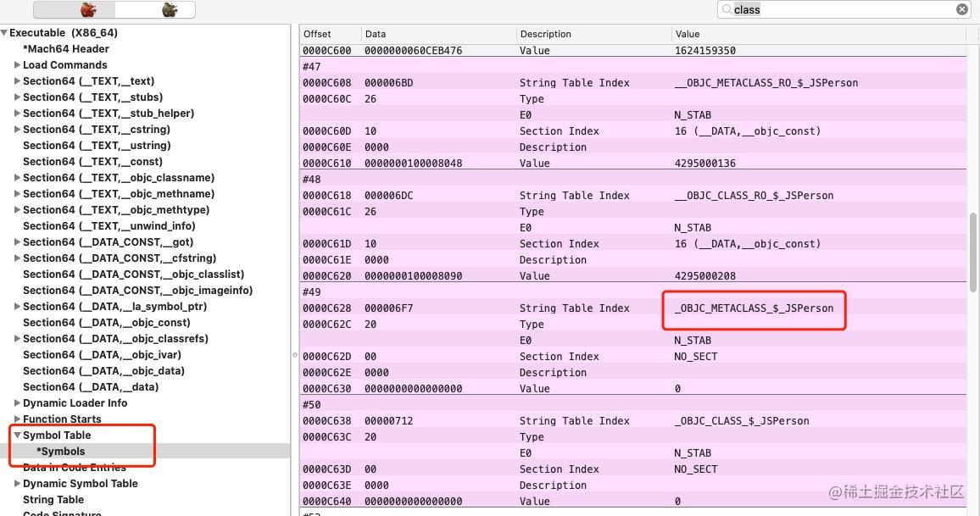The width and height of the screenshot is (980, 516).
Task: Expand Section64 (__TEXT,__objc_methname) node
Action: [x=18, y=194]
